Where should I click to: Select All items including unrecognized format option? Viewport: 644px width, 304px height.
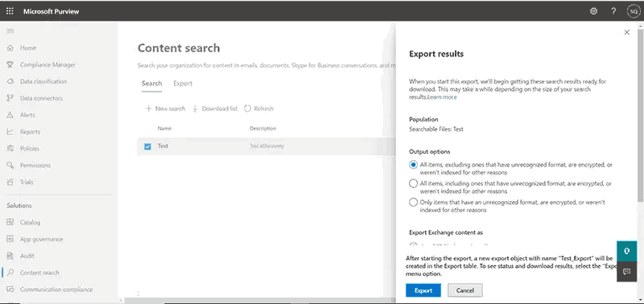click(413, 184)
